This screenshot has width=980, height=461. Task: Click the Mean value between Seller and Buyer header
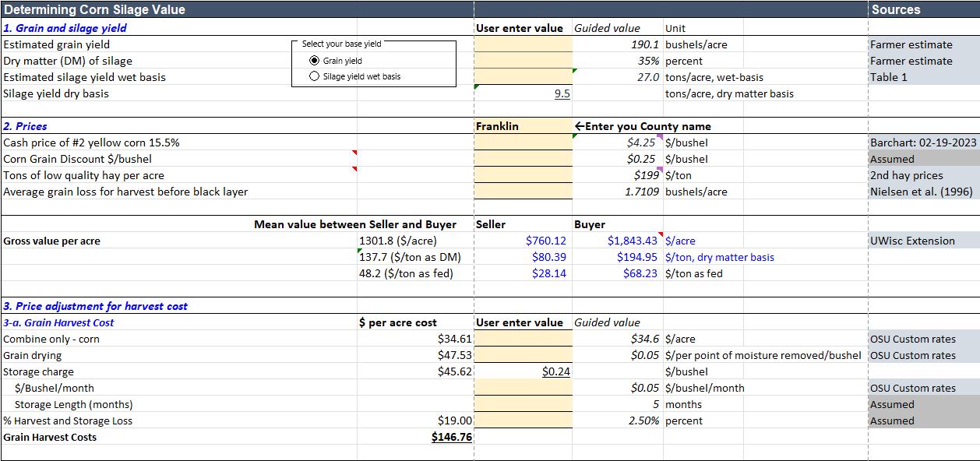click(x=355, y=224)
